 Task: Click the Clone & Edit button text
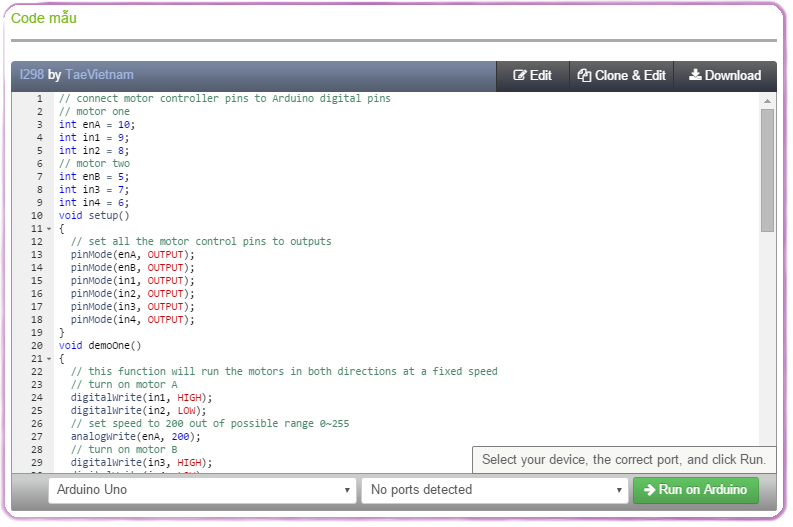click(x=630, y=75)
